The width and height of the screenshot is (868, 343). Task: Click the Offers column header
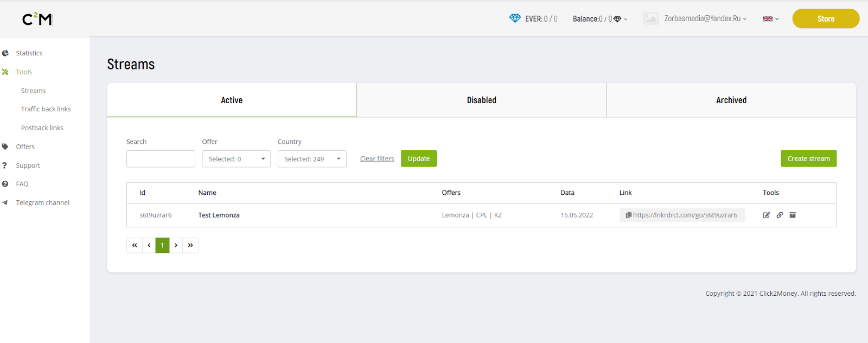pyautogui.click(x=451, y=193)
